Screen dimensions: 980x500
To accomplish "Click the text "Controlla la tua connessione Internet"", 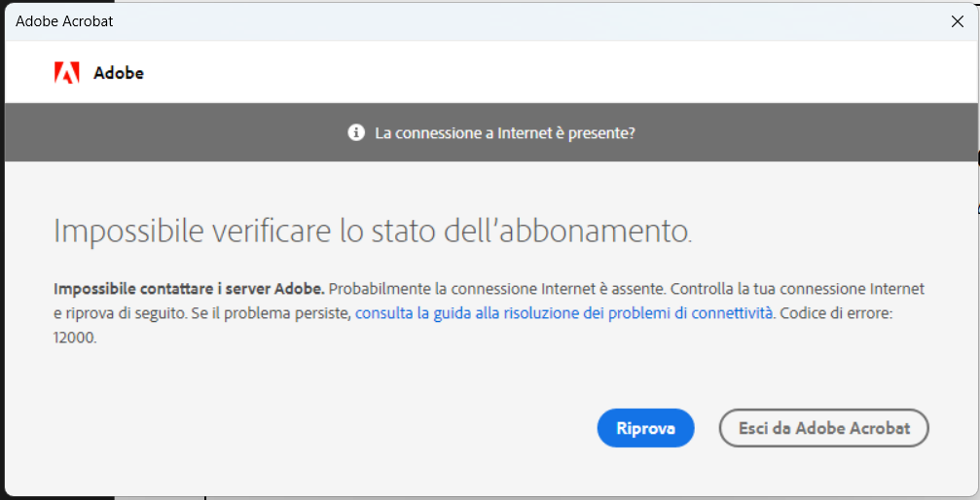I will [x=797, y=289].
